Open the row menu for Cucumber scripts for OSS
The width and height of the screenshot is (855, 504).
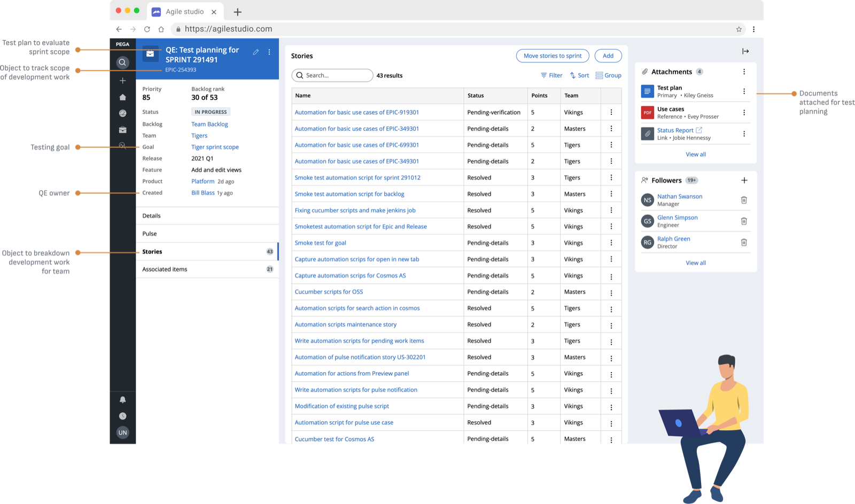611,293
